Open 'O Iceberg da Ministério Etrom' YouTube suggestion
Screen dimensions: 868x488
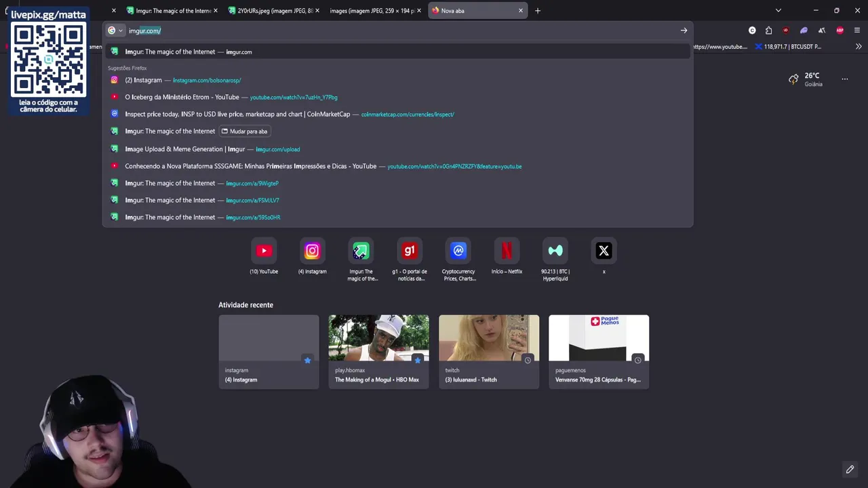pyautogui.click(x=397, y=97)
